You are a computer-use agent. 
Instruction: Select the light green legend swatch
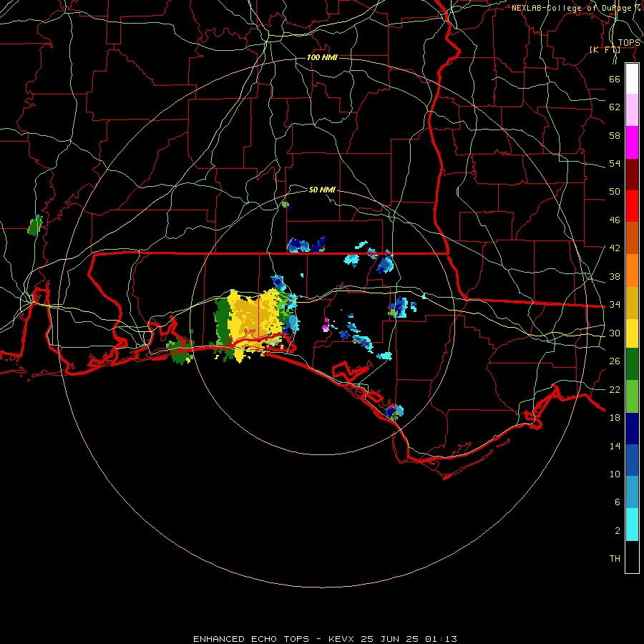click(x=632, y=396)
